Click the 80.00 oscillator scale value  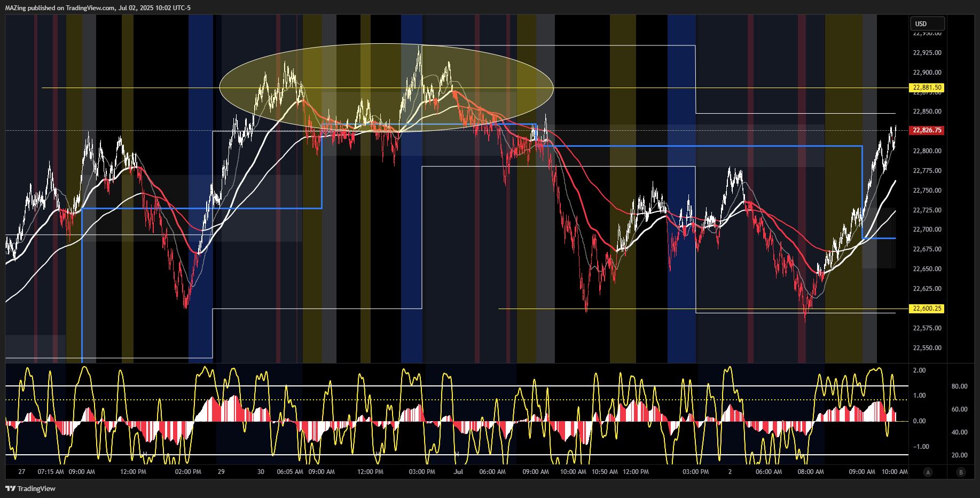(x=960, y=386)
